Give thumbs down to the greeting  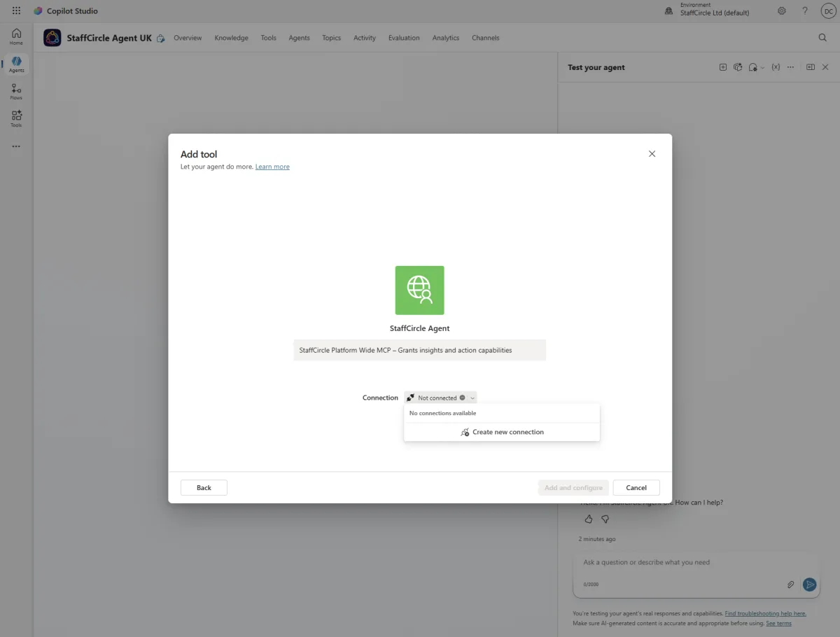pos(605,519)
